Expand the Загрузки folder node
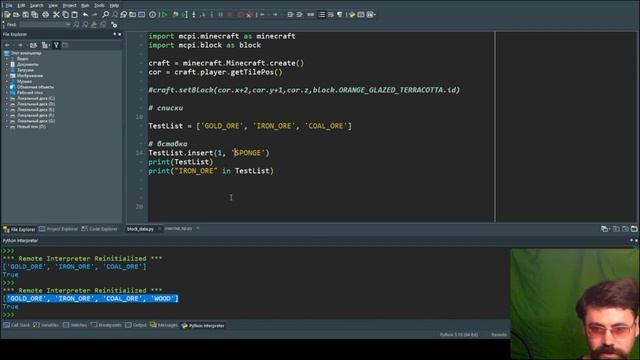This screenshot has height=360, width=640. [x=7, y=70]
